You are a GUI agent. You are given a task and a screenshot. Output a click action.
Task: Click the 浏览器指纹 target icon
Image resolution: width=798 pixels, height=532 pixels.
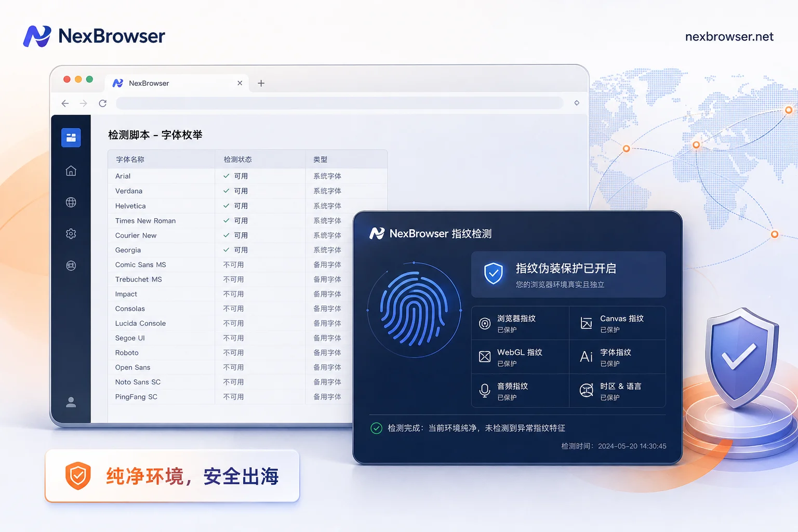point(485,324)
